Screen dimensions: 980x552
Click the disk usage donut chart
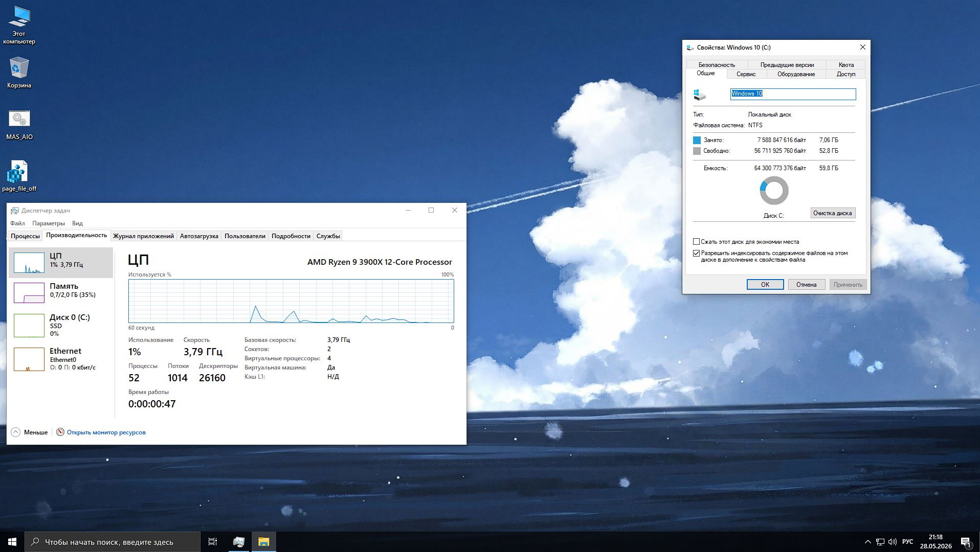point(774,191)
